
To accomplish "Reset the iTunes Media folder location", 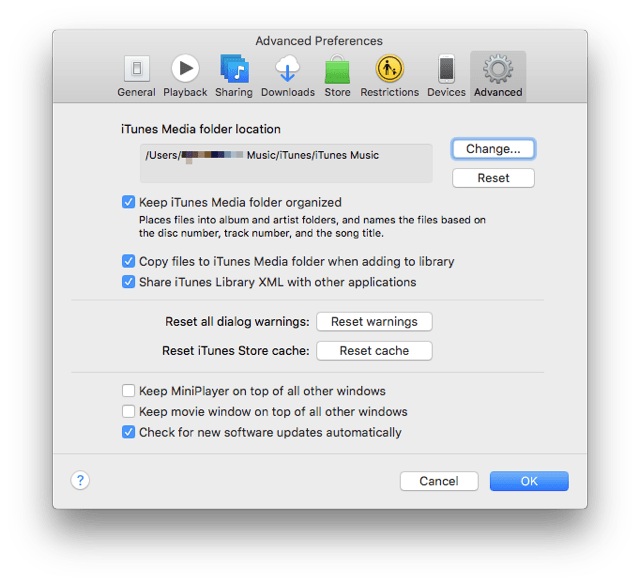I will pos(493,178).
